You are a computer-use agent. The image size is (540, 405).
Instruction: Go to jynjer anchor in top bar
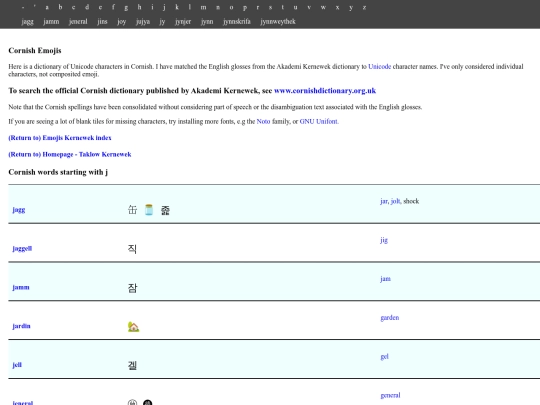coord(183,22)
